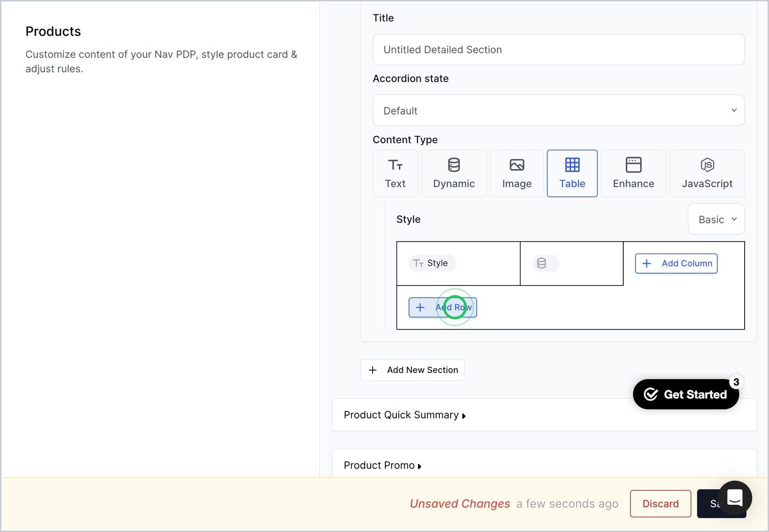The width and height of the screenshot is (769, 532).
Task: Open the Accordion state dropdown
Action: click(558, 110)
